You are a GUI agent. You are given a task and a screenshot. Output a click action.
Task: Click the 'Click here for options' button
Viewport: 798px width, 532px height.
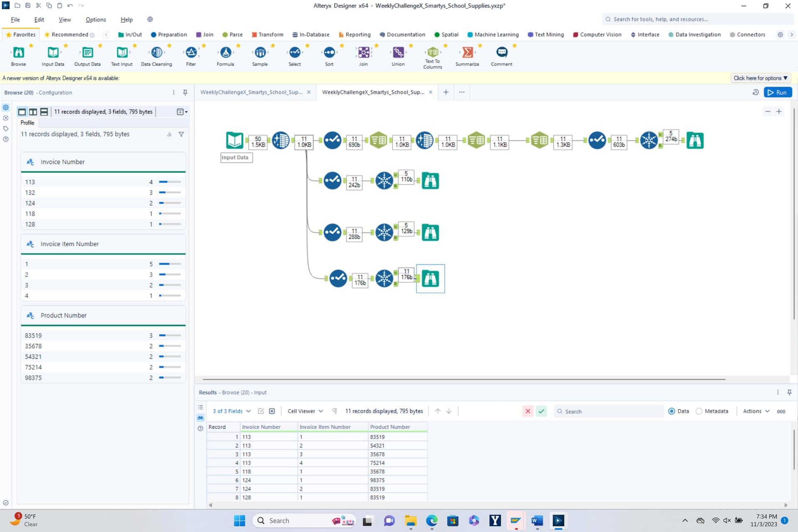click(760, 78)
